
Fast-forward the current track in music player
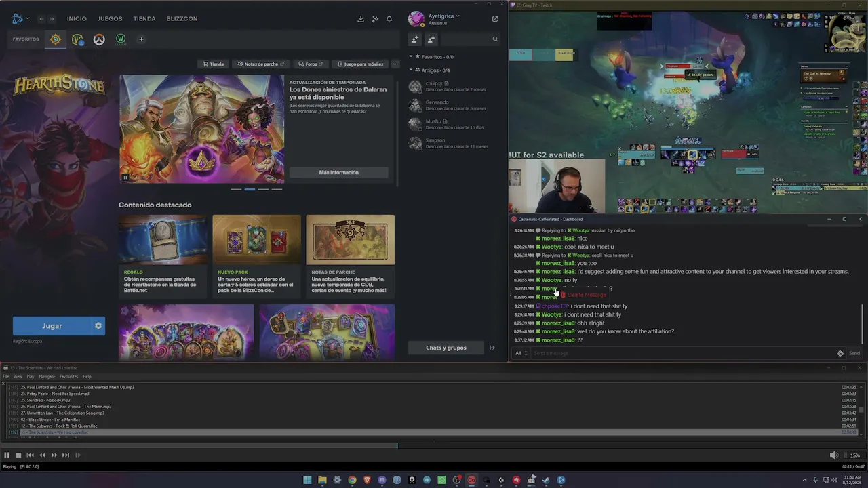[x=54, y=455]
